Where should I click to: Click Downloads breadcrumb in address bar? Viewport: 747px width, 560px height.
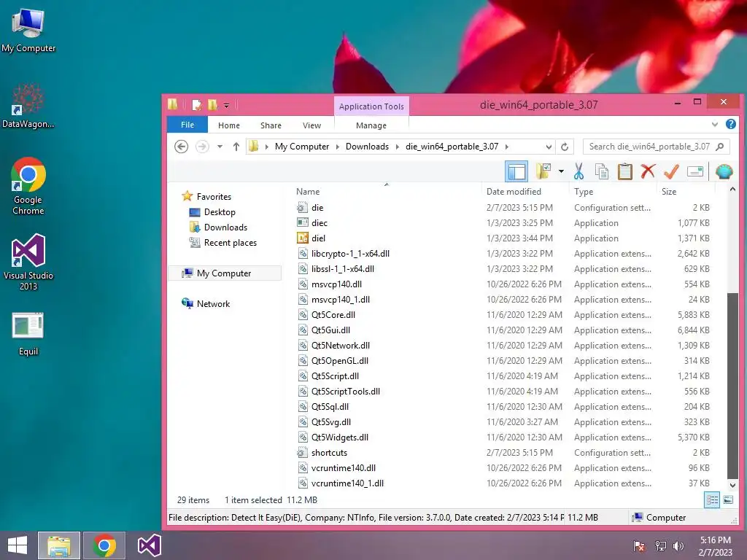[x=368, y=147]
